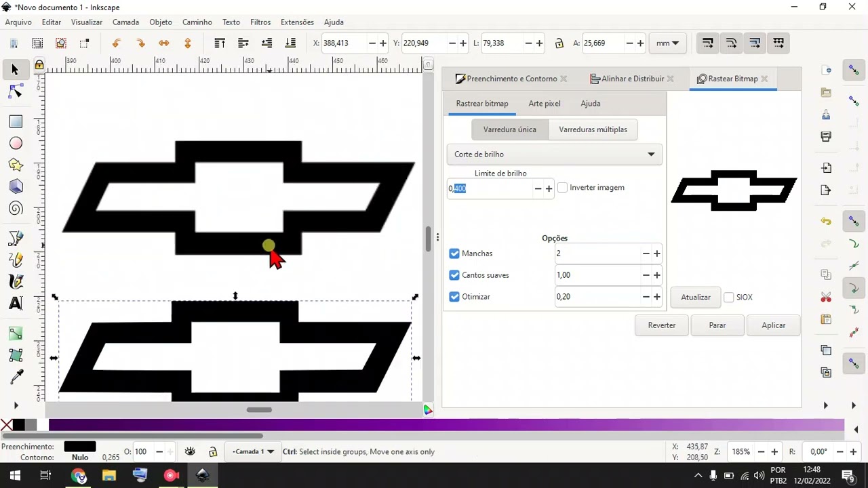This screenshot has width=868, height=488.
Task: Open Chrome from the Windows taskbar
Action: (79, 475)
